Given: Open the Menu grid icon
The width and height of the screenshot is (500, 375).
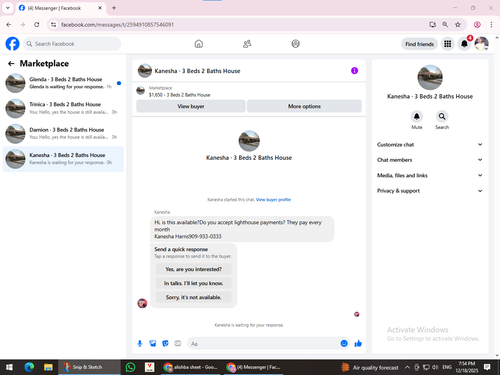Looking at the screenshot, I should [448, 44].
